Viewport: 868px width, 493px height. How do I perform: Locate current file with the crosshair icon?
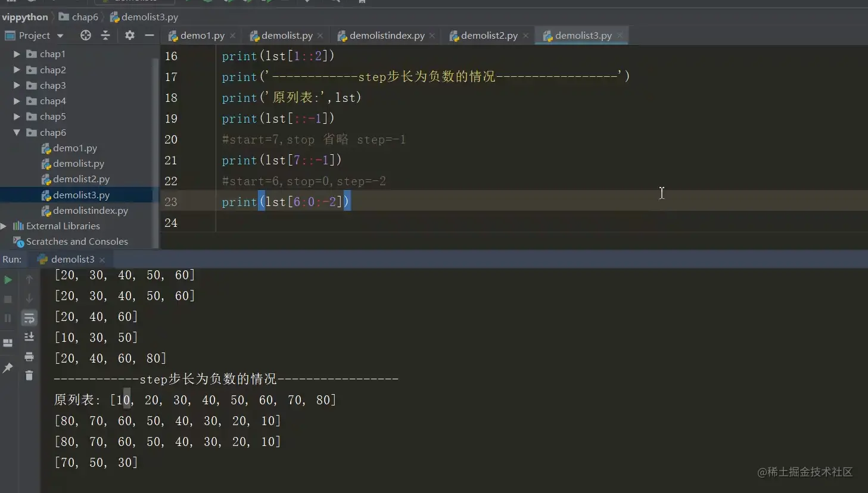point(86,36)
